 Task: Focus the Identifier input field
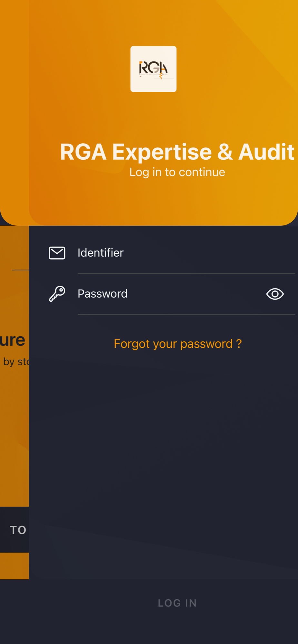tap(186, 253)
